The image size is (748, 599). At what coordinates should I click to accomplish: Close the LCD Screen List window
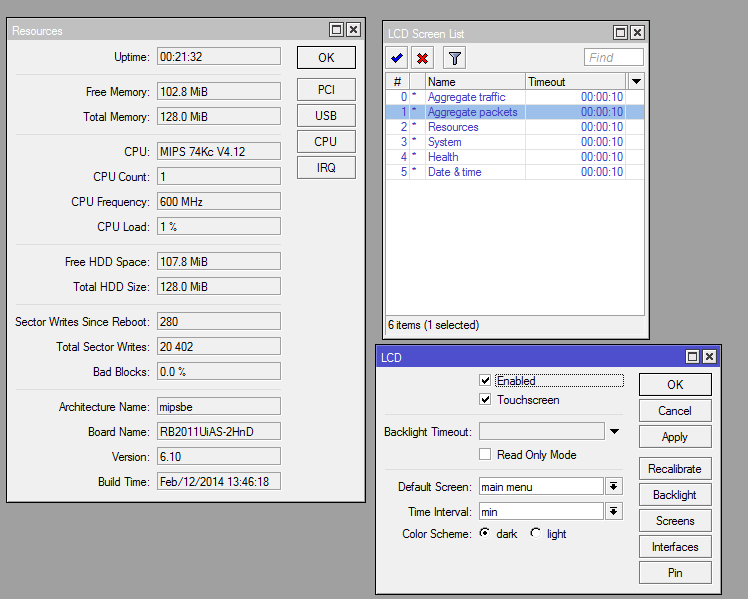[x=637, y=33]
